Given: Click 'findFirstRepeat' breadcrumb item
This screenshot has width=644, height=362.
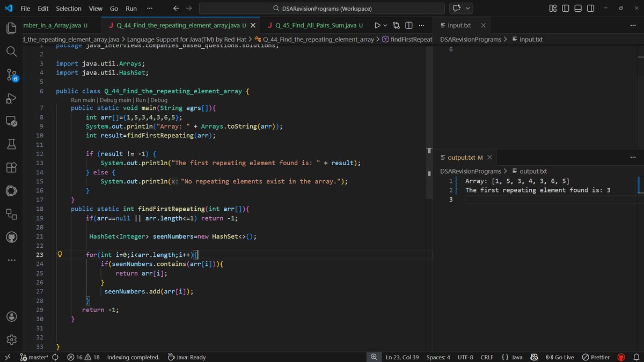Looking at the screenshot, I should (x=407, y=39).
